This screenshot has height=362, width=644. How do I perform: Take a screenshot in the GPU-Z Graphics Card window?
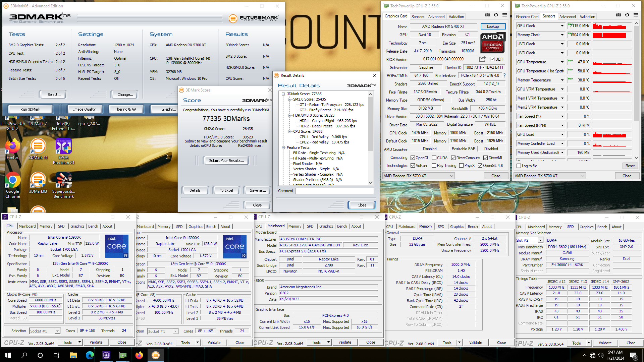coord(487,15)
